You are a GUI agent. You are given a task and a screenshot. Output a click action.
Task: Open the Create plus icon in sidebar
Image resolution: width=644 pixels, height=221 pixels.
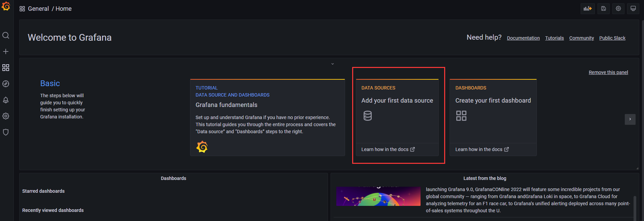(6, 51)
